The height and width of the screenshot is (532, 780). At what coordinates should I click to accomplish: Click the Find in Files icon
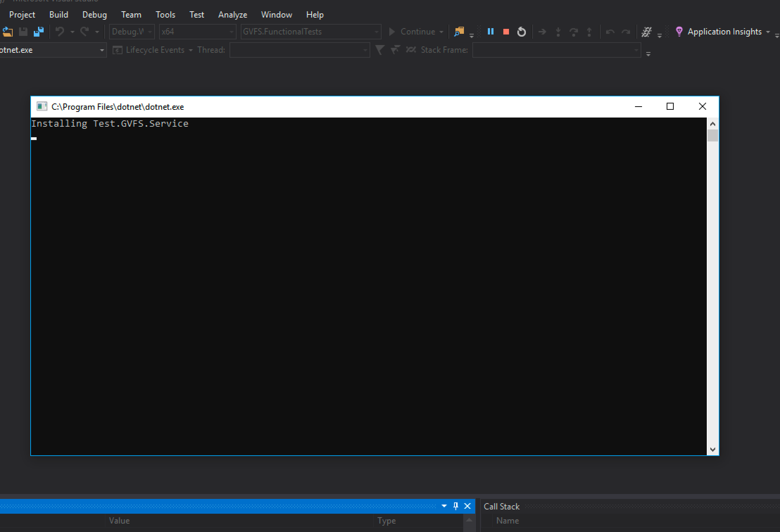459,32
